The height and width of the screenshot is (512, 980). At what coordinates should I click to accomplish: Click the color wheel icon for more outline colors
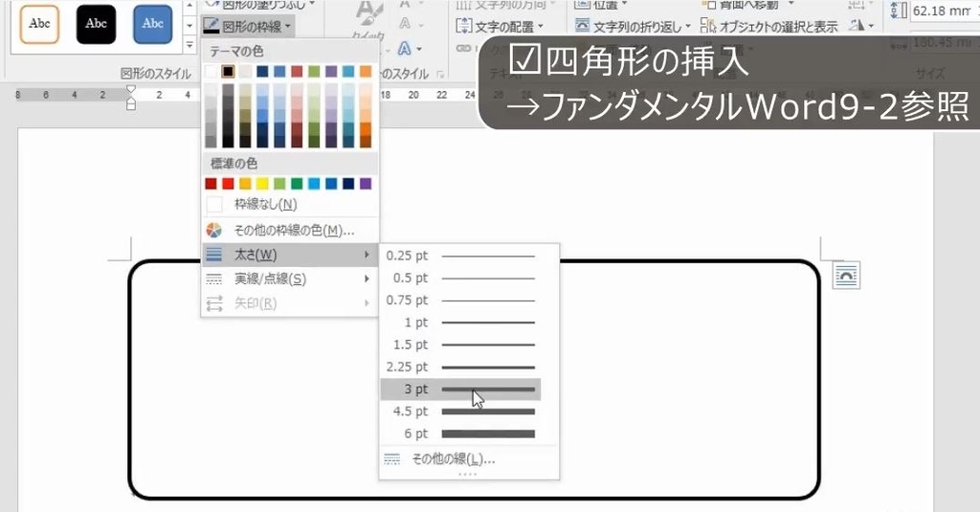click(214, 230)
